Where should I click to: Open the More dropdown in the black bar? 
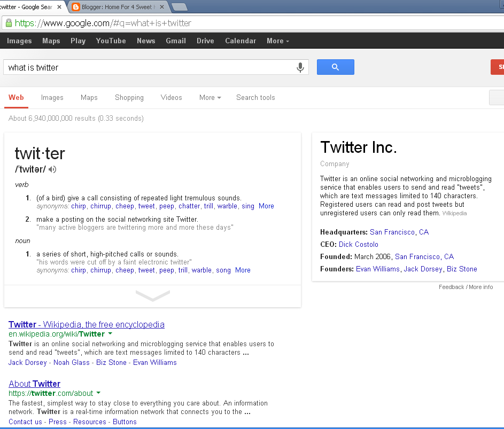coord(278,41)
